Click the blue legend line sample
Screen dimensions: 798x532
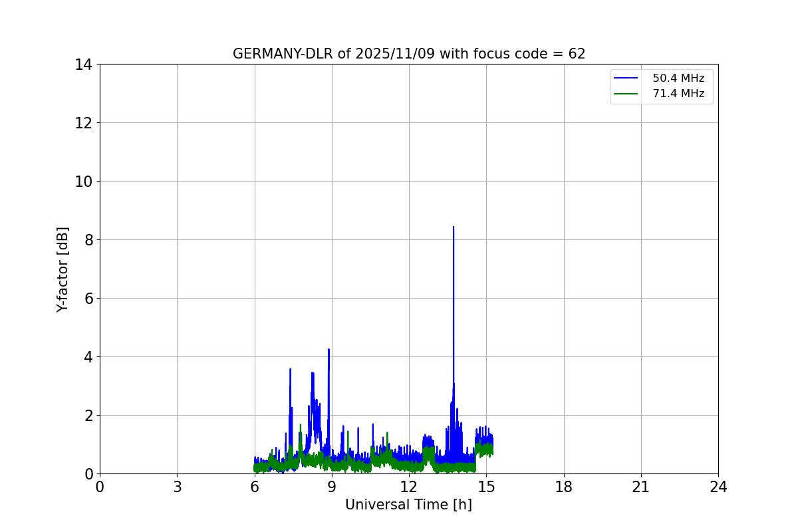pyautogui.click(x=626, y=78)
